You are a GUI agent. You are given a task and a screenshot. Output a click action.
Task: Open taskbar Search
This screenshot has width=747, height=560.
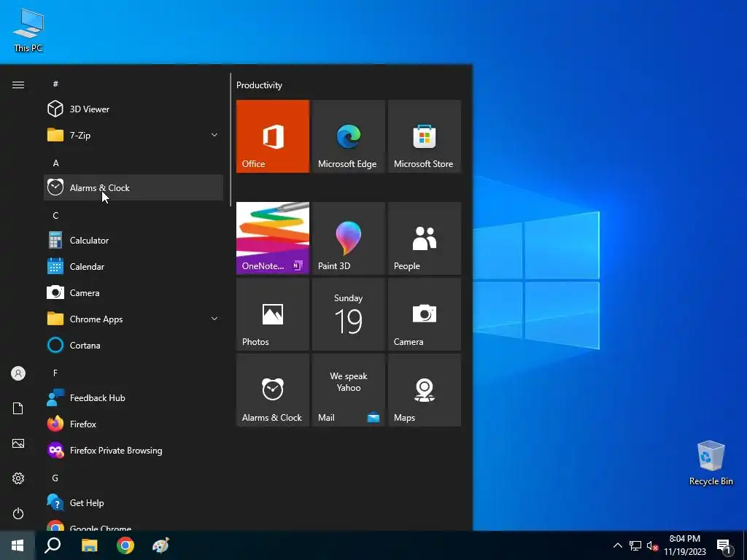tap(53, 545)
